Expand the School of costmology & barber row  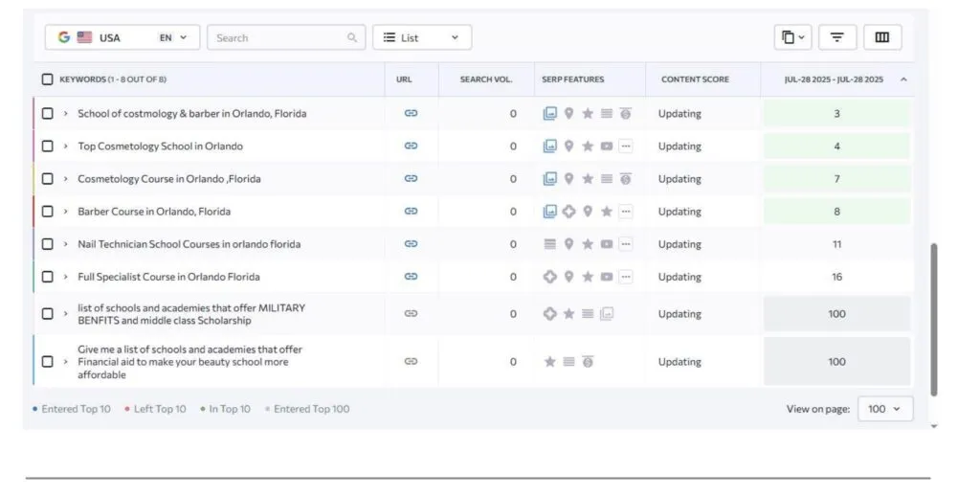point(65,113)
